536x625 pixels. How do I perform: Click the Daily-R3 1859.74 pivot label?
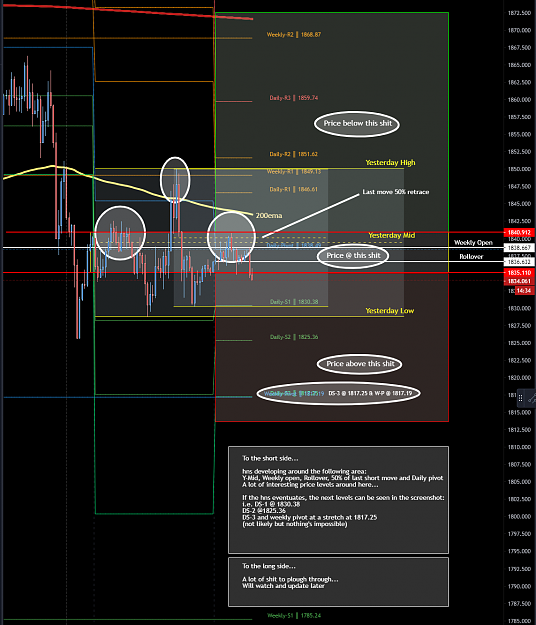pyautogui.click(x=294, y=98)
